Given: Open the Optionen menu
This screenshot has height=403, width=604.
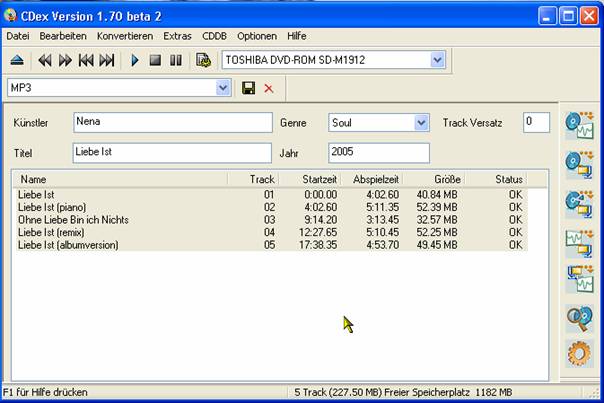Looking at the screenshot, I should [257, 36].
